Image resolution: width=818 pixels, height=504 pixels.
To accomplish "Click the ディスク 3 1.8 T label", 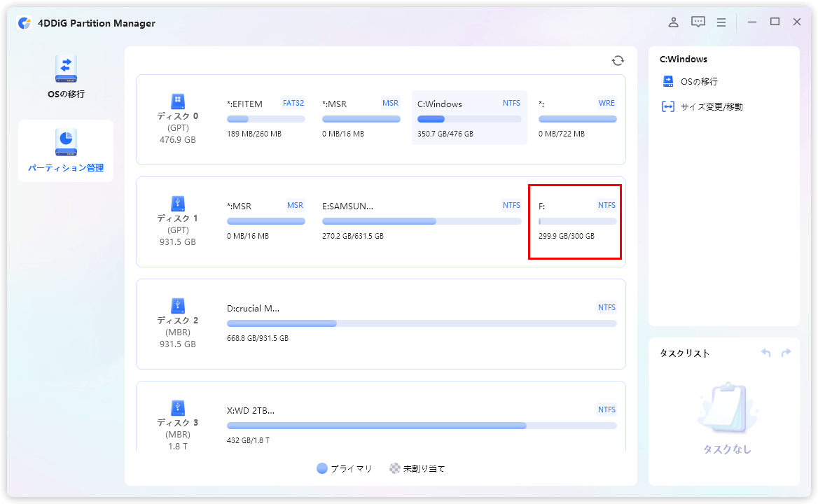I will click(178, 434).
